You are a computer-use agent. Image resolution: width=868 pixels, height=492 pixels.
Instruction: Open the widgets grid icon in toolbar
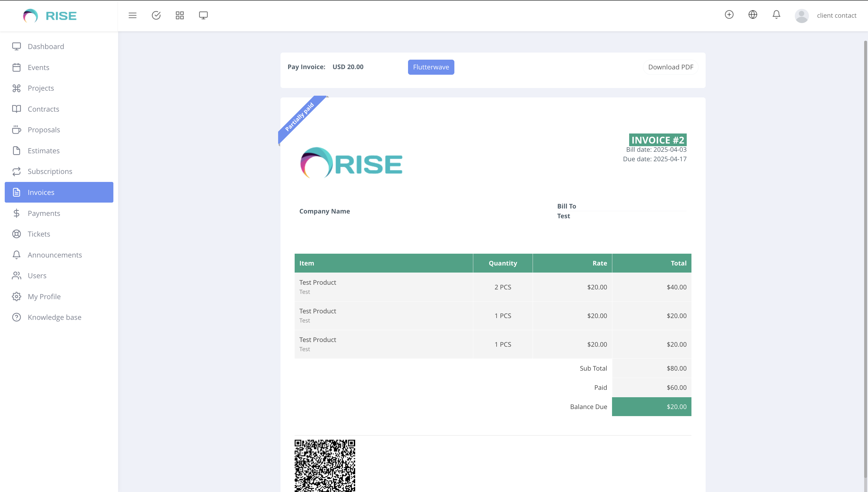pos(180,15)
